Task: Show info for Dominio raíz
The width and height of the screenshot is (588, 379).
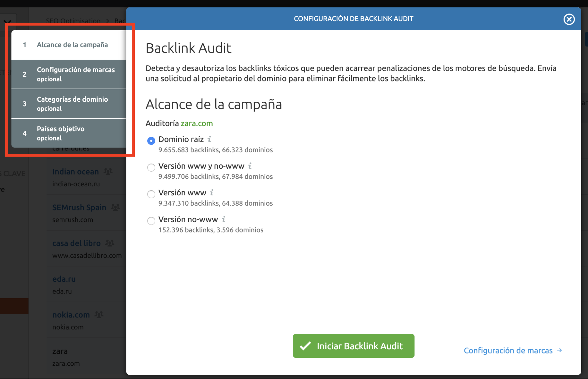Action: tap(209, 139)
